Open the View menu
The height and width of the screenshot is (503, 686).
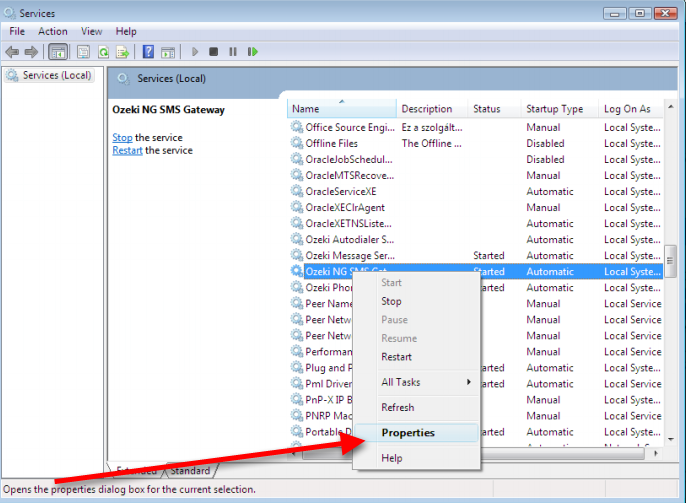pyautogui.click(x=91, y=31)
